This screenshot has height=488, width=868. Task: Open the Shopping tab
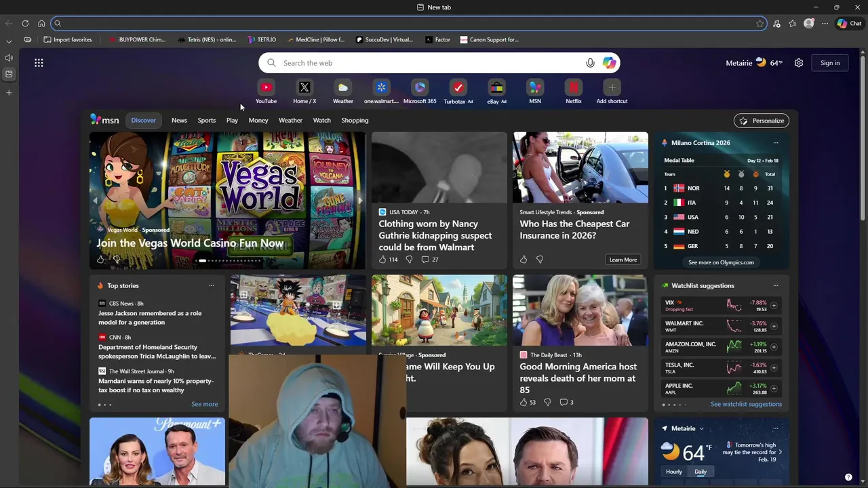click(x=355, y=121)
